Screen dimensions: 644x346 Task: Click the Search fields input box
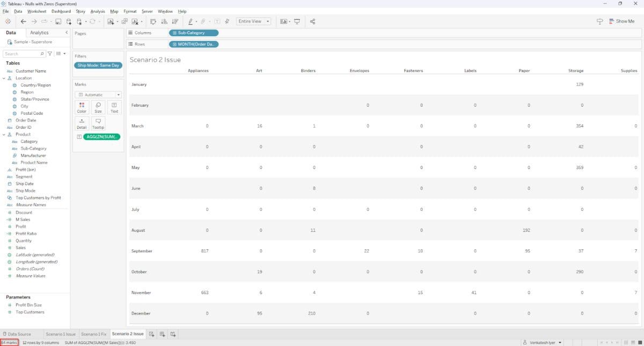pyautogui.click(x=24, y=54)
